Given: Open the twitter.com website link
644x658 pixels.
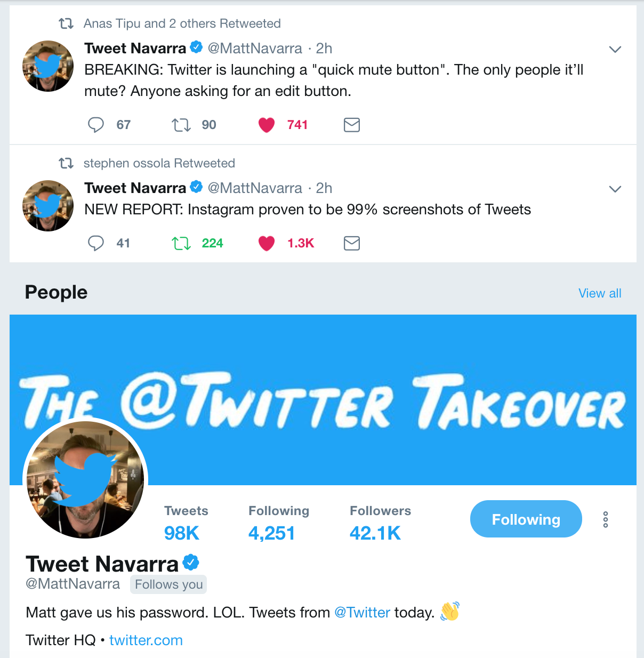Looking at the screenshot, I should coord(146,640).
